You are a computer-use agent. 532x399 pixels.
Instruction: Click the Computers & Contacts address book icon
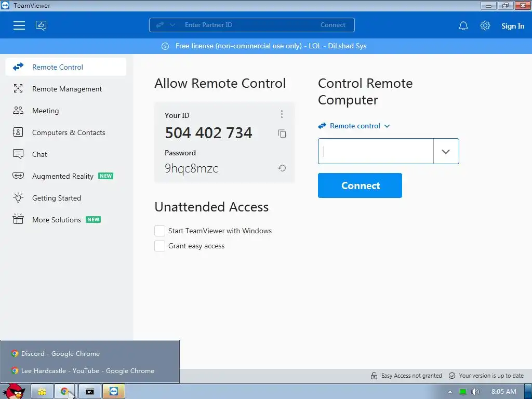(18, 132)
